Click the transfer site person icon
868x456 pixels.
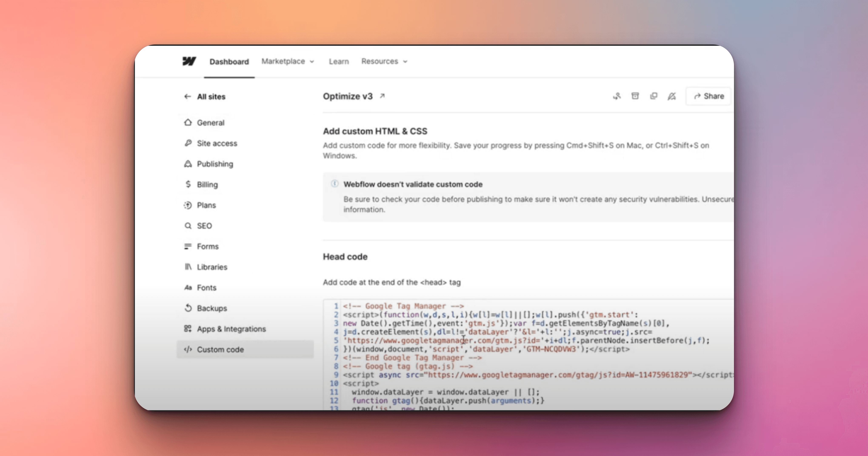click(617, 96)
